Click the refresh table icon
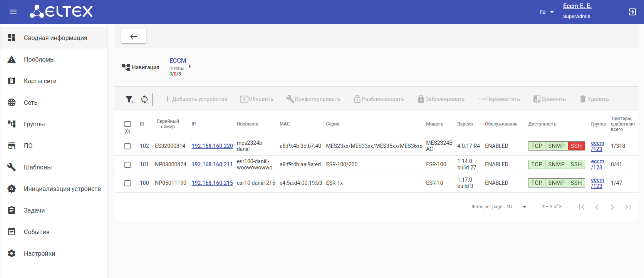Viewport: 644px width, 278px height. point(144,99)
